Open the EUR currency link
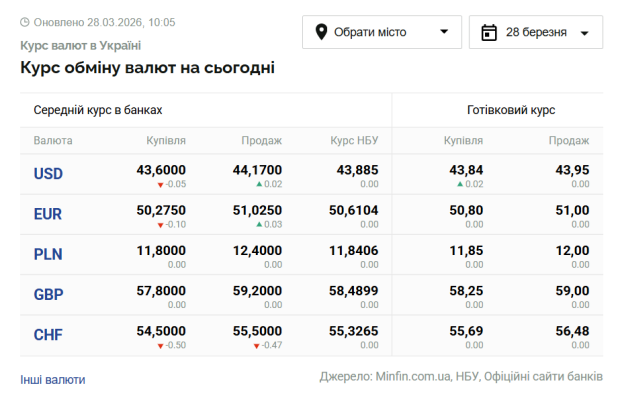620x406 pixels. (48, 214)
